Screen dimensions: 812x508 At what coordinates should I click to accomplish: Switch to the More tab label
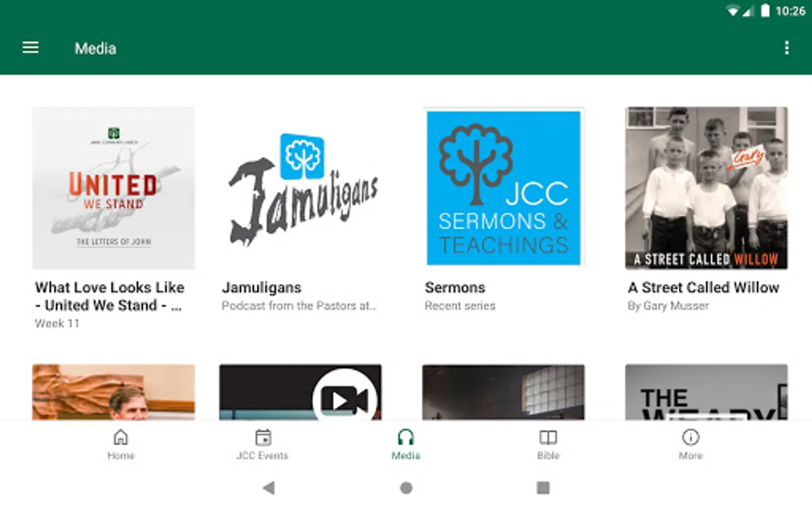click(691, 456)
